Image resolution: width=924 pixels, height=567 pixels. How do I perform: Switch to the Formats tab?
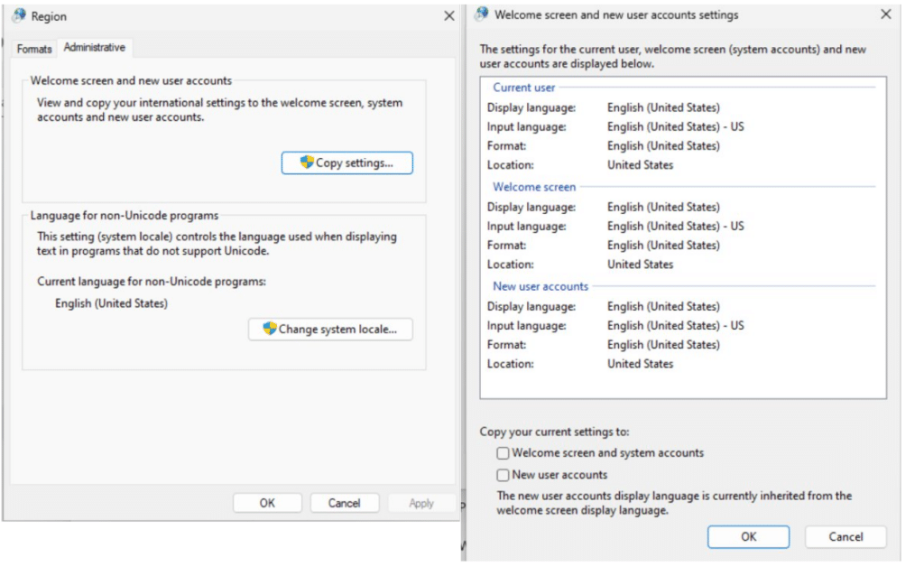click(x=34, y=49)
